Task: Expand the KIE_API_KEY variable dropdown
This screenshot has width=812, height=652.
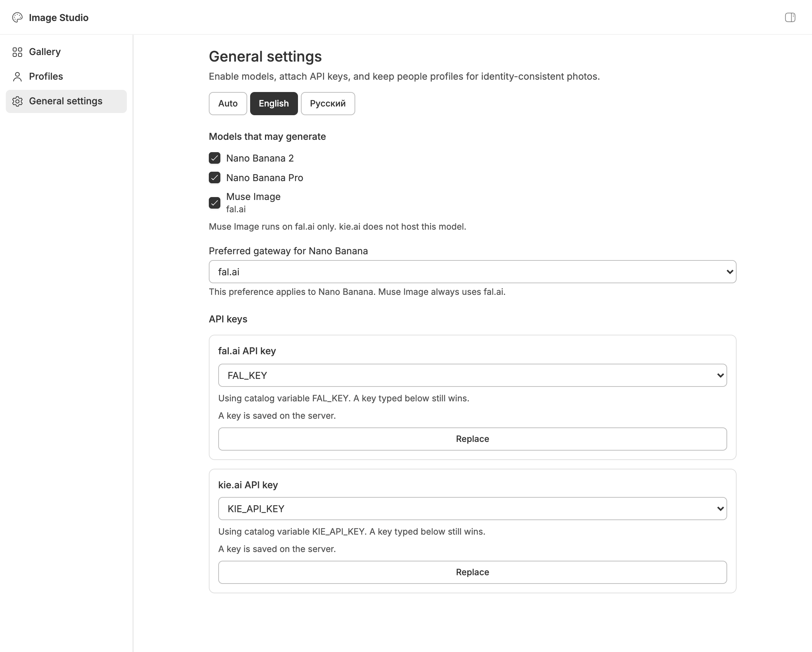Action: tap(472, 509)
